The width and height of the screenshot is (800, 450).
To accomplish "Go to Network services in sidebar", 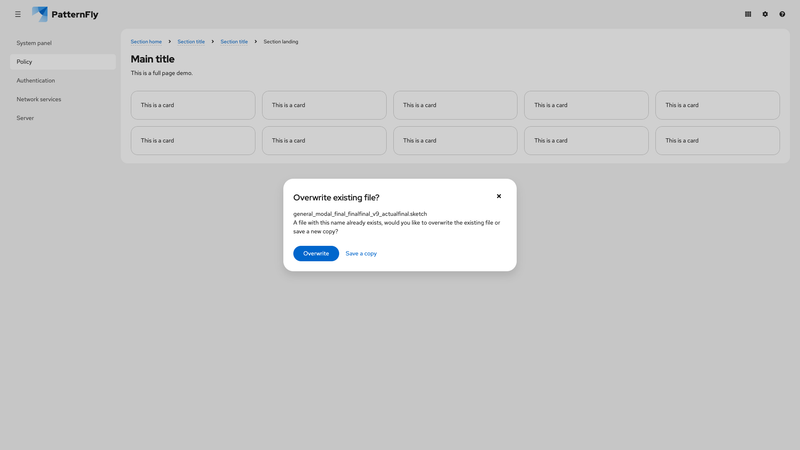I will 39,99.
